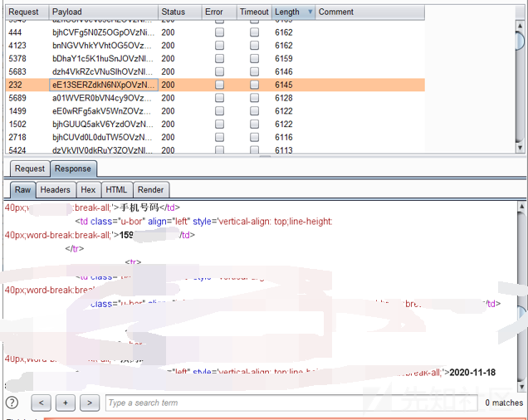Click the plus search options button

click(x=66, y=403)
